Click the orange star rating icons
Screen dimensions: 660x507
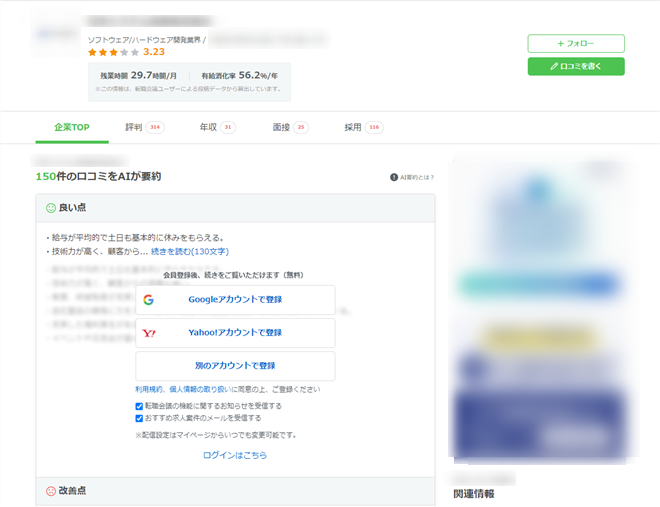pyautogui.click(x=113, y=52)
